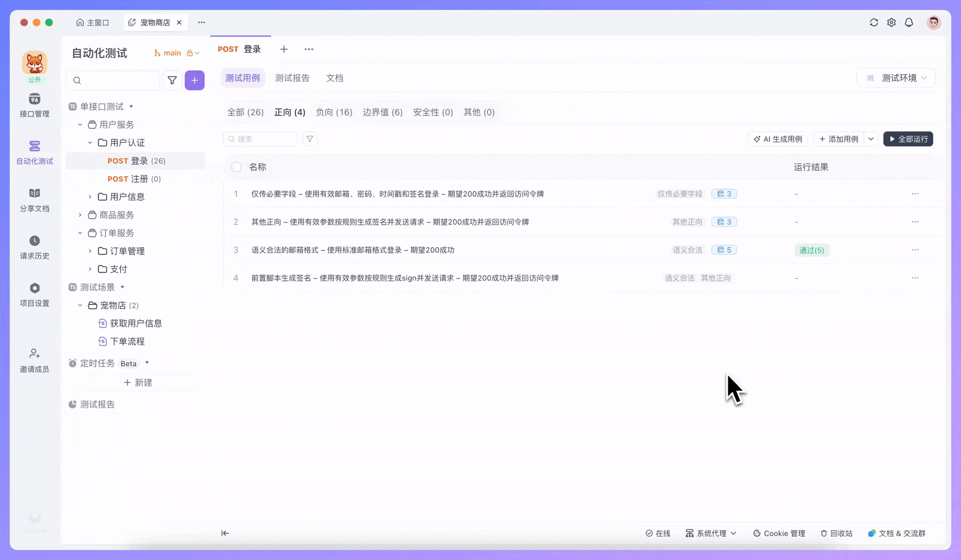The height and width of the screenshot is (560, 961).
Task: Switch to the 测试报告 tab
Action: coord(292,78)
